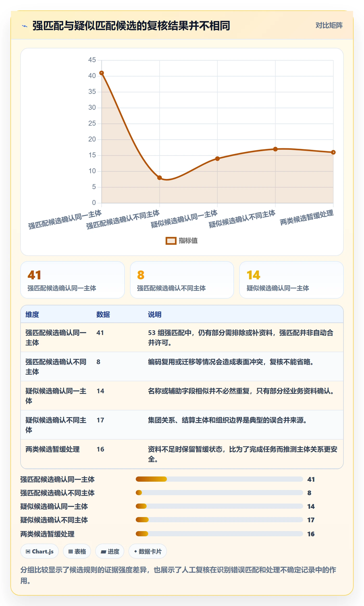Click the chart data point at 17
The image size is (364, 606).
point(275,149)
